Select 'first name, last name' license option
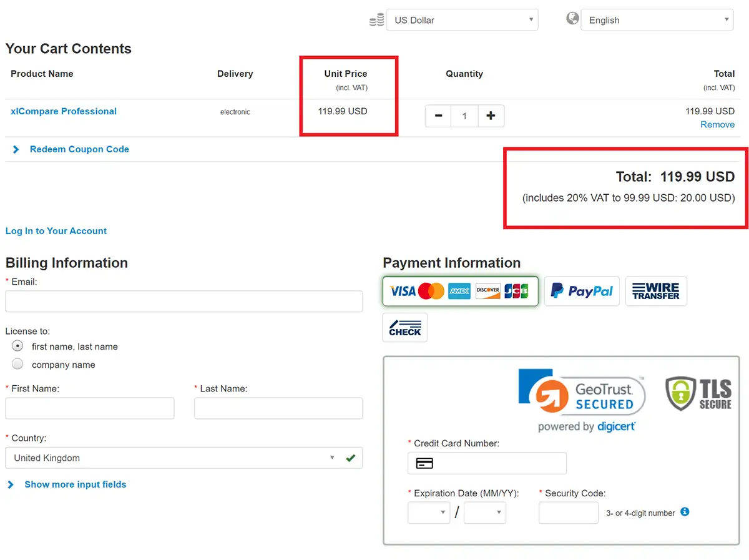This screenshot has width=749, height=560. [17, 346]
